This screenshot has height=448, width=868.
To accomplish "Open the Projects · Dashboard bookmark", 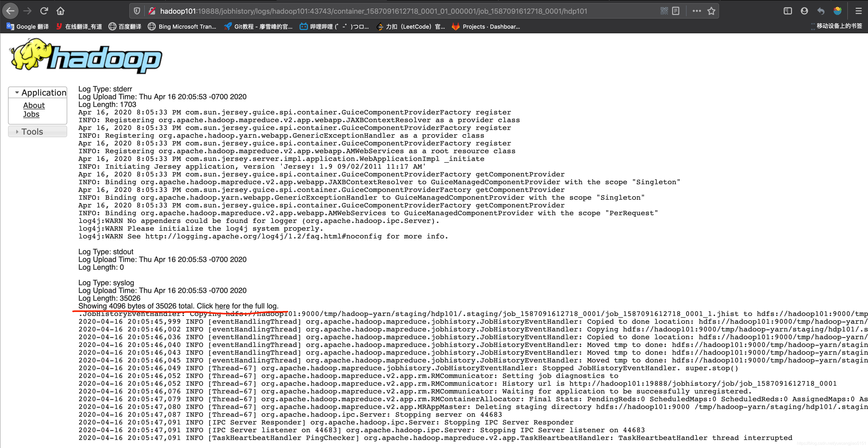I will [486, 27].
